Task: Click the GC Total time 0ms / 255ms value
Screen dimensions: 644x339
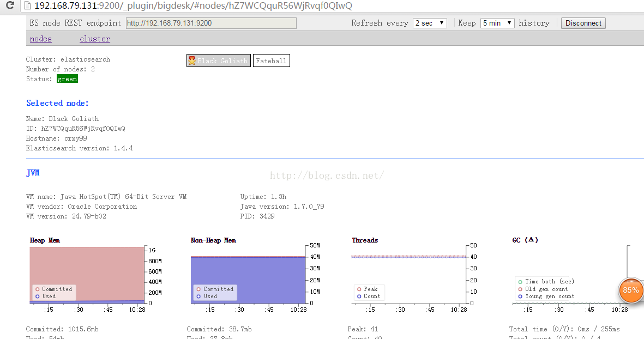Action: pyautogui.click(x=564, y=330)
